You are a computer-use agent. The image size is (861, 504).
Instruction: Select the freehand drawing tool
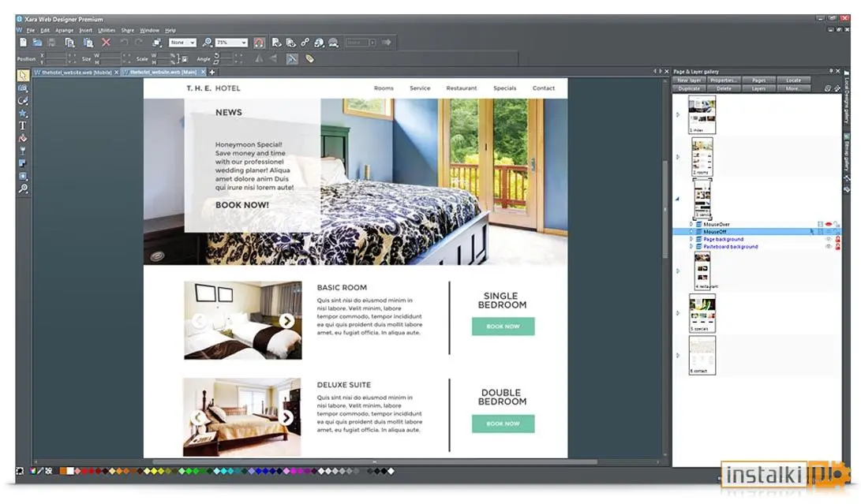point(23,100)
